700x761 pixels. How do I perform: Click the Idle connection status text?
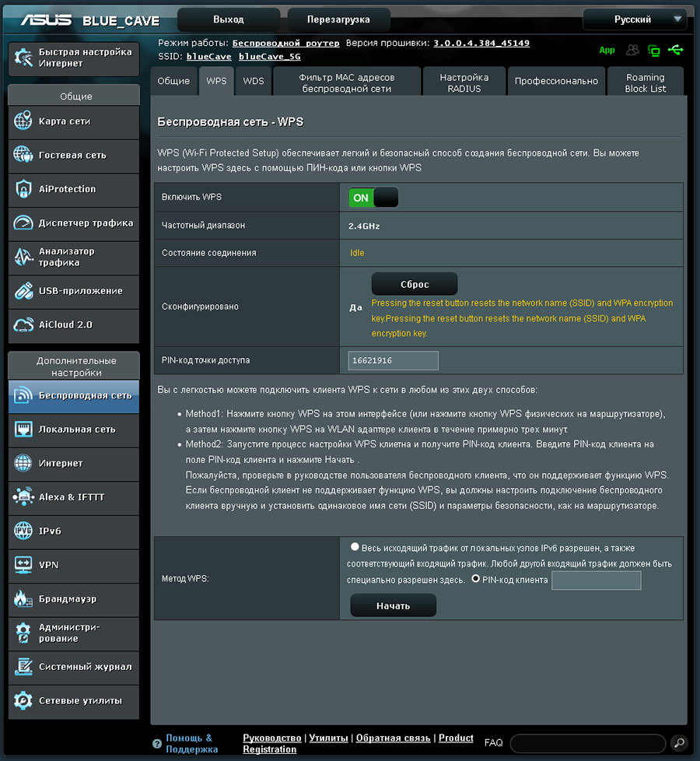pyautogui.click(x=357, y=253)
